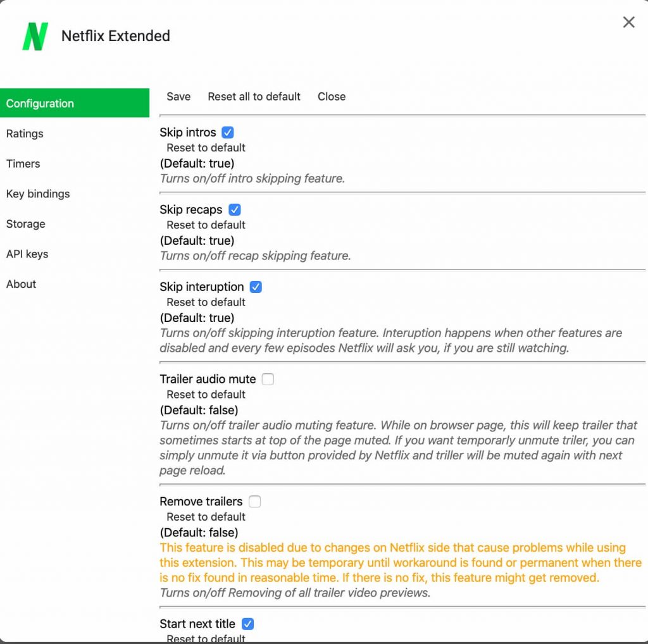Screen dimensions: 648x644
Task: Click Reset all to default
Action: [x=254, y=97]
